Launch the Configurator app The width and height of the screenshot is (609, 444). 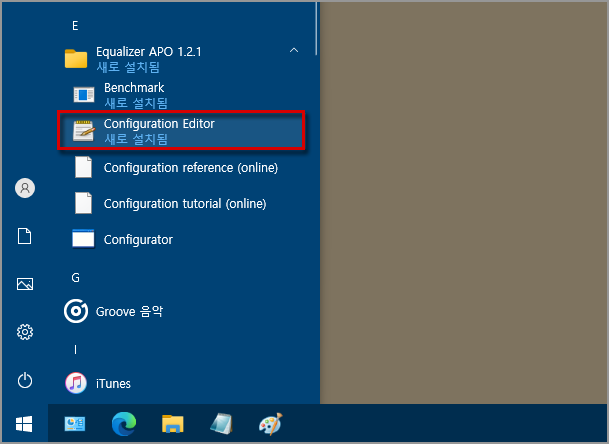[x=181, y=239]
